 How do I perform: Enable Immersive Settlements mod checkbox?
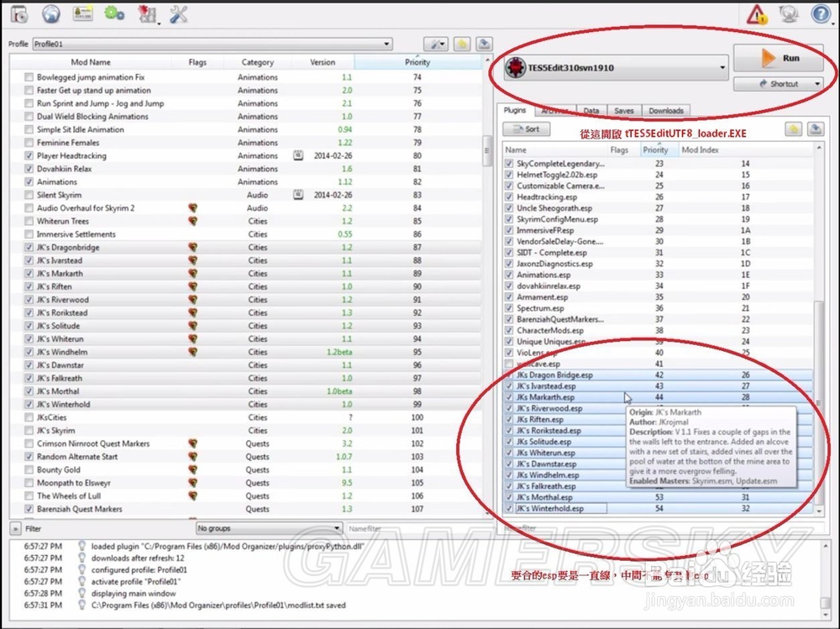(29, 234)
